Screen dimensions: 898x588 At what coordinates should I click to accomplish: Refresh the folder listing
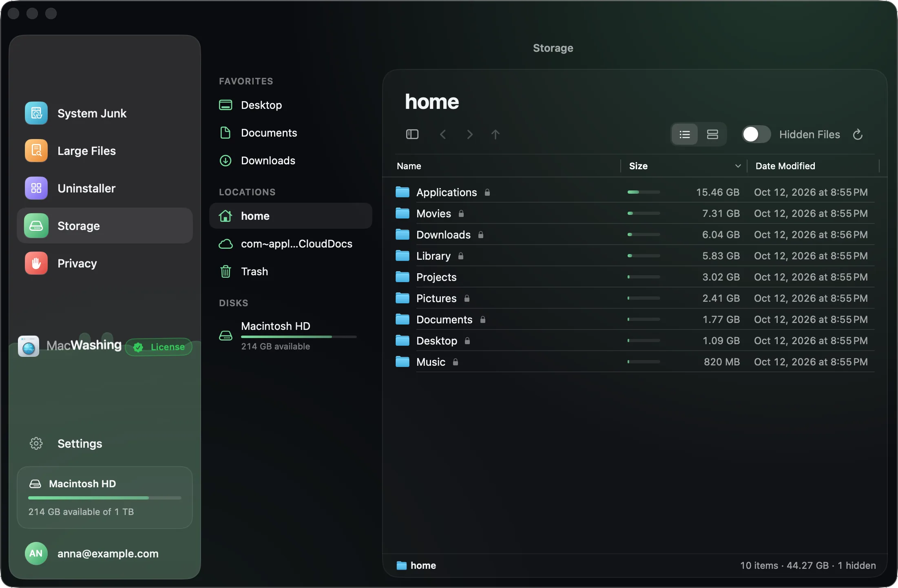coord(858,134)
